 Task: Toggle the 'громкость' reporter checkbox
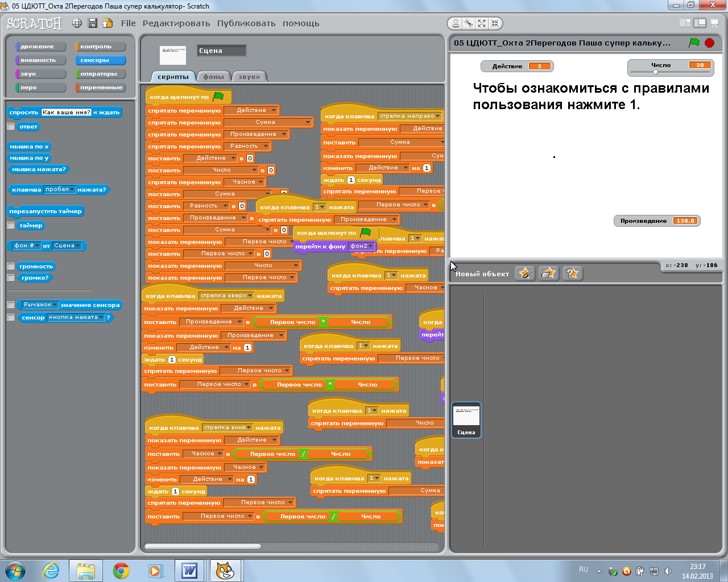[x=10, y=266]
